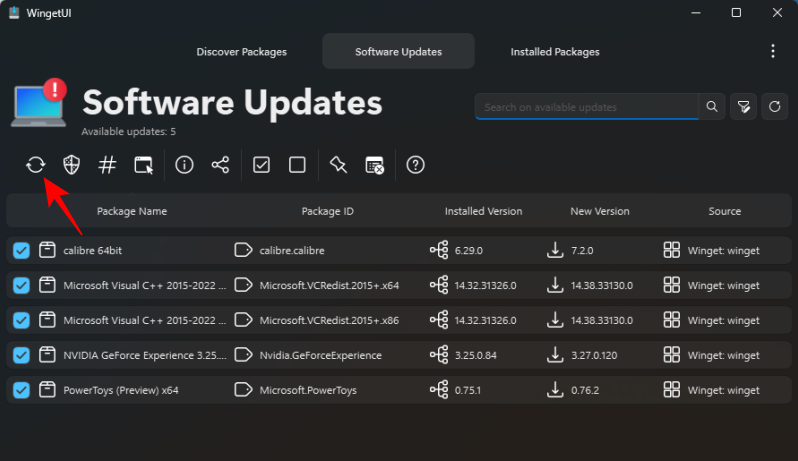Screen dimensions: 798x461
Task: Sort list by New Version column header
Action: click(599, 211)
